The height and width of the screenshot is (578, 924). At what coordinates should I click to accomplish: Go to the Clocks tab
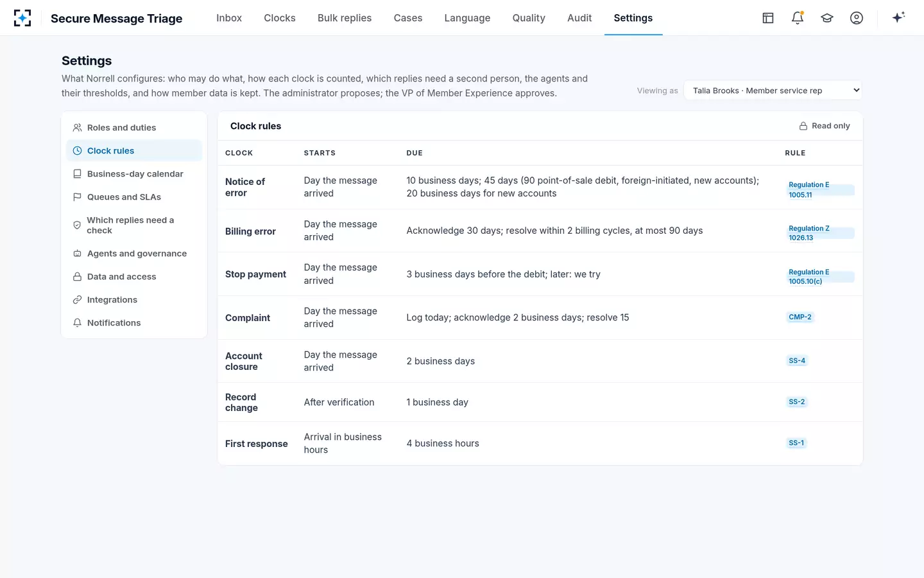[280, 18]
